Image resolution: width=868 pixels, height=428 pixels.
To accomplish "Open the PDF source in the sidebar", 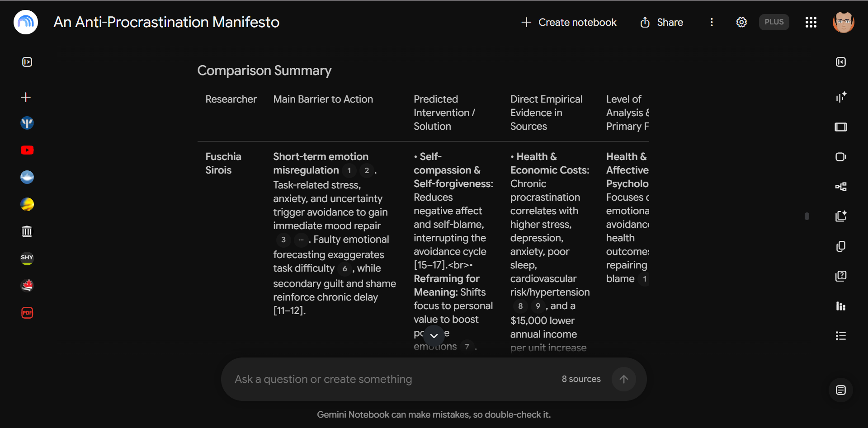I will coord(27,313).
